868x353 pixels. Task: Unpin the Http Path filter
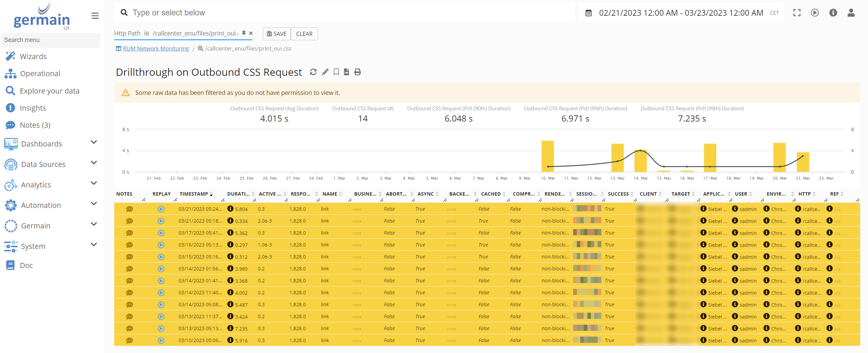[x=243, y=33]
